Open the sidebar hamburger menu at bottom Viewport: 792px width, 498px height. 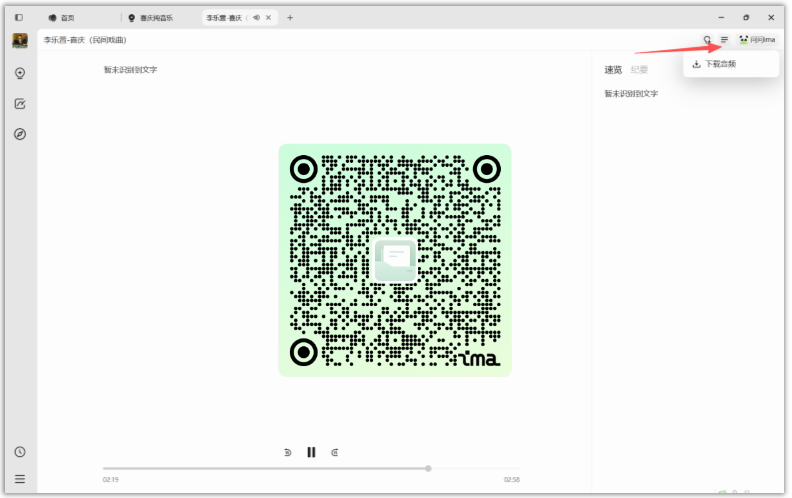point(20,479)
